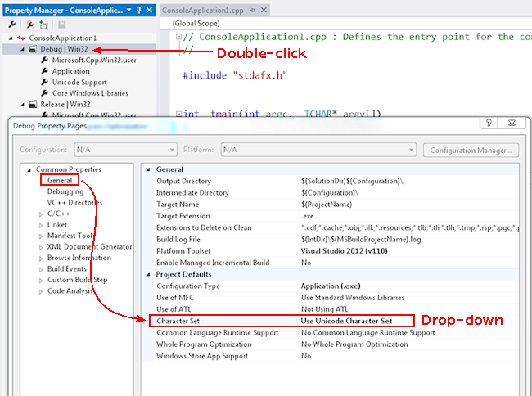Expand the Manifest Tool node
The width and height of the screenshot is (532, 396).
(x=41, y=236)
